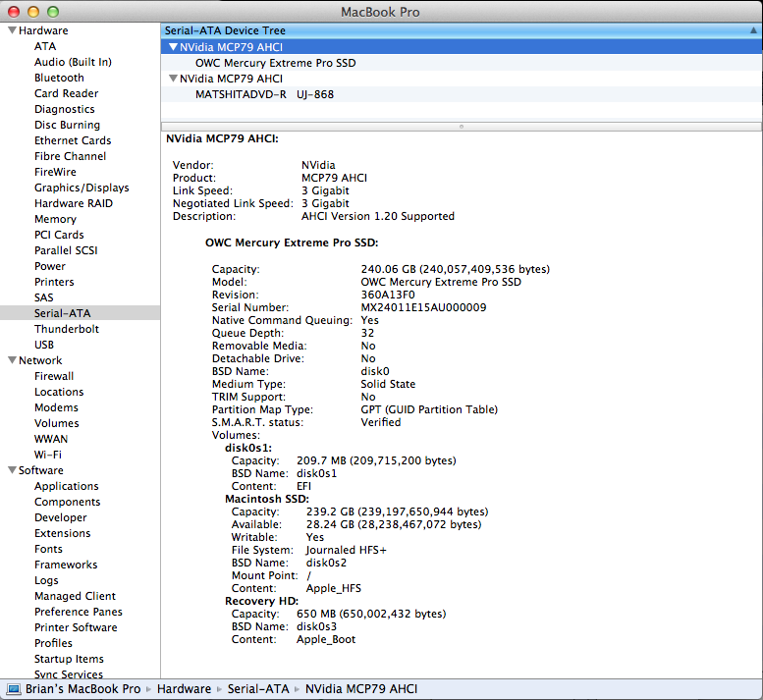This screenshot has width=763, height=700.
Task: Click NVidia MCP79 AHCI in path bar
Action: (361, 689)
